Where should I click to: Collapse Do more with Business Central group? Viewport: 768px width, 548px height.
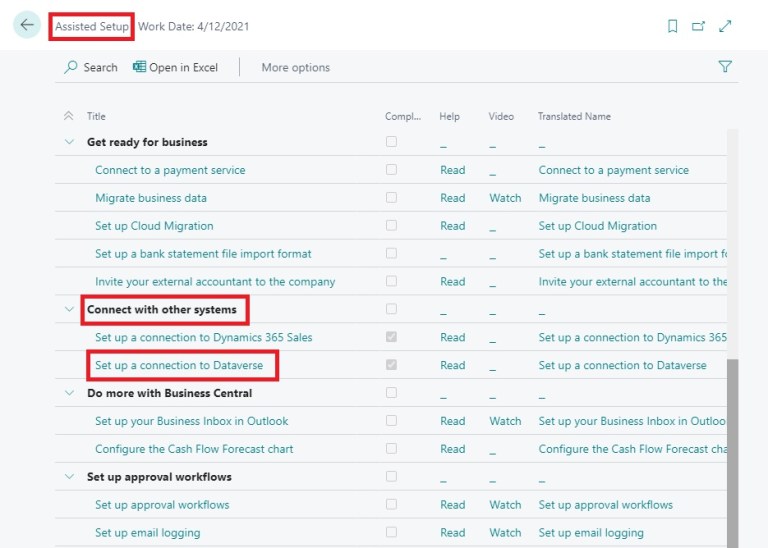[69, 393]
